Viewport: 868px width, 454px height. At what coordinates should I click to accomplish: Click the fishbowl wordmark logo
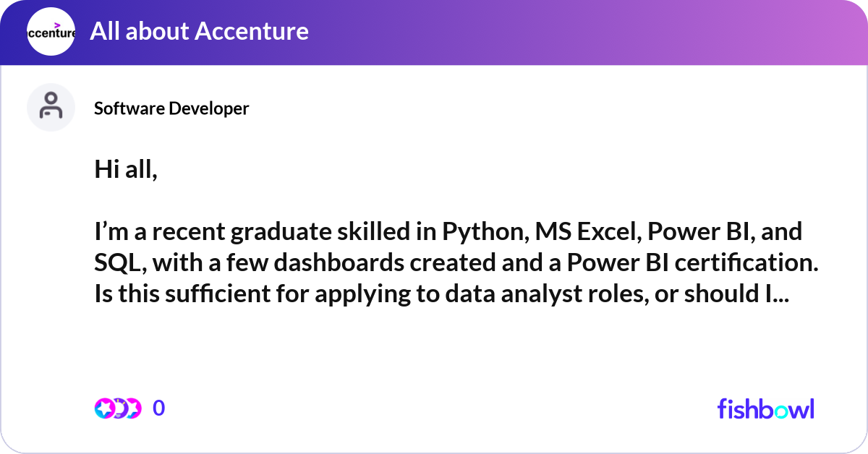point(765,409)
